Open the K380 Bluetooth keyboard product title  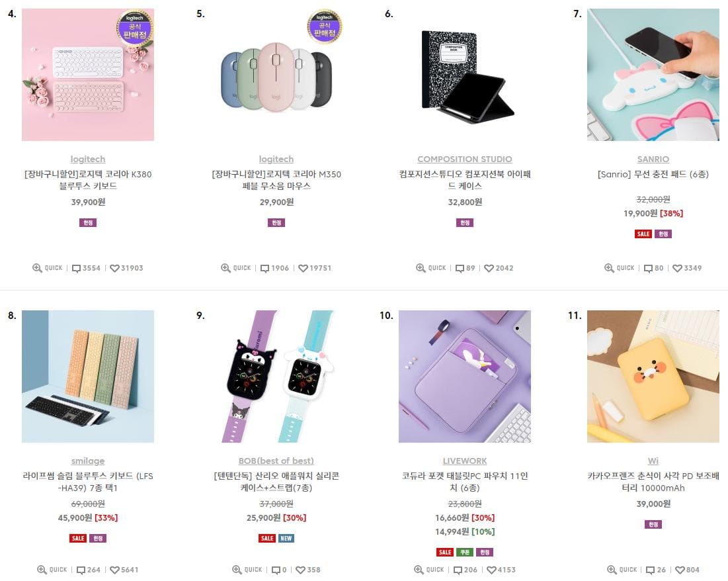click(87, 180)
